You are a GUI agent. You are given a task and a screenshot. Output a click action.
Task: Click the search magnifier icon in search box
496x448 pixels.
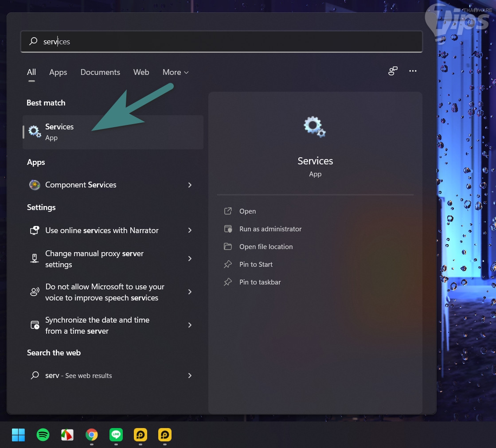point(33,41)
